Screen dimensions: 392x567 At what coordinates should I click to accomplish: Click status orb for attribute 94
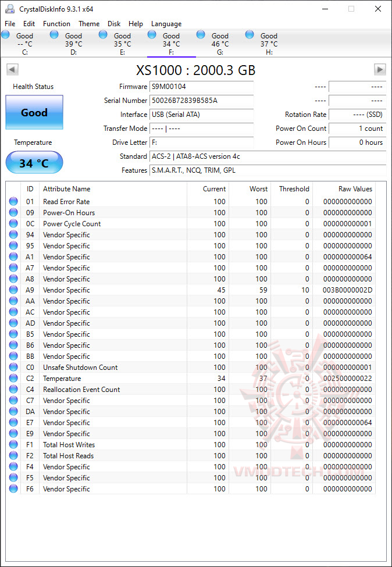point(13,235)
